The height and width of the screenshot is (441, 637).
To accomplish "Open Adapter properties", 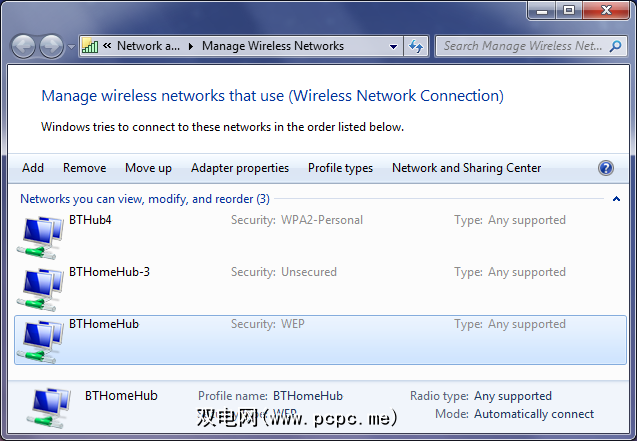I will (x=240, y=168).
